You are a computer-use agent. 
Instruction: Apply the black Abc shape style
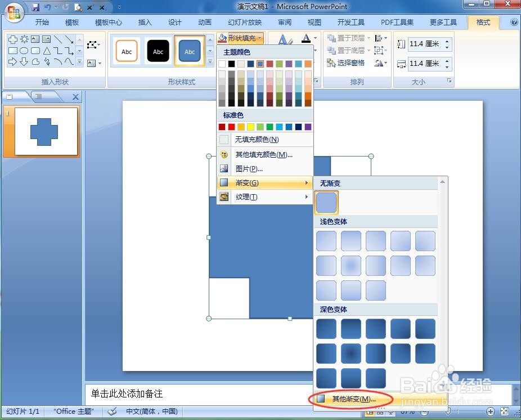[x=158, y=51]
